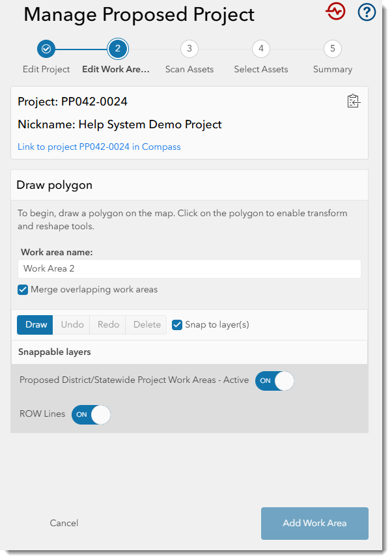Click the Draw button

pyautogui.click(x=35, y=325)
